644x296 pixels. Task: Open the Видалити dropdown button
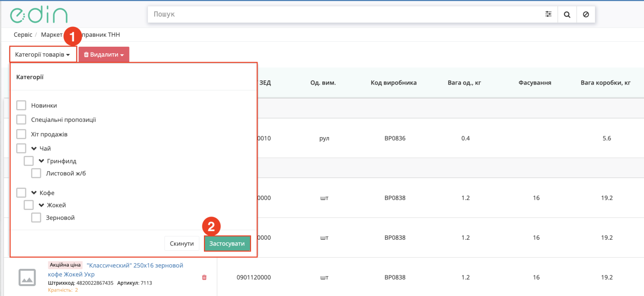[104, 54]
